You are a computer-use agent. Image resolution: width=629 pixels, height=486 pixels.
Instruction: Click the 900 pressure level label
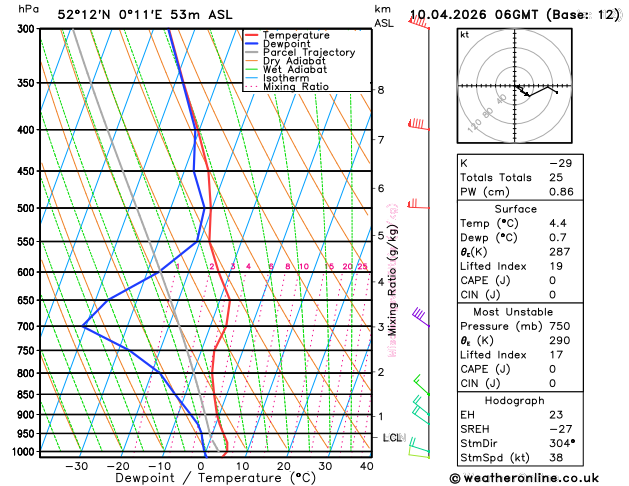point(28,415)
